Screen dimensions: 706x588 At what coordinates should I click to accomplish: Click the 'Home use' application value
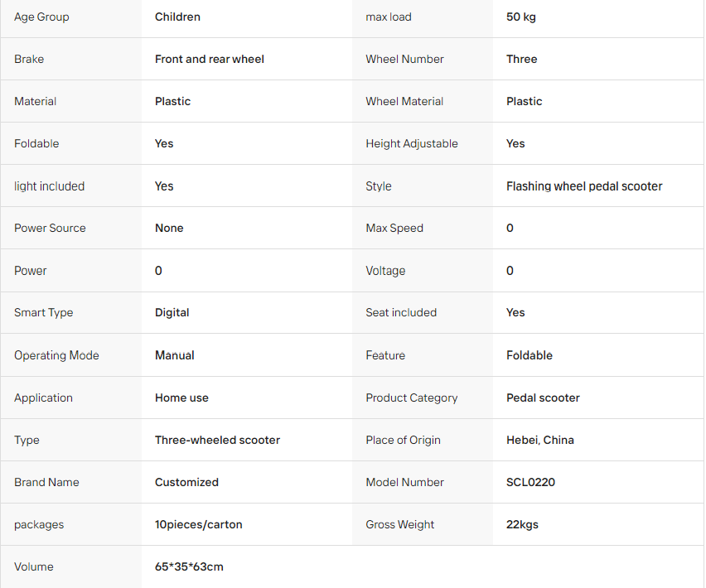coord(181,398)
